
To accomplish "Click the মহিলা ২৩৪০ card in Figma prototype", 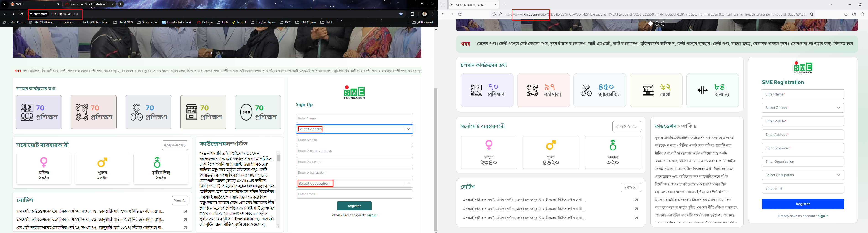I will (489, 152).
